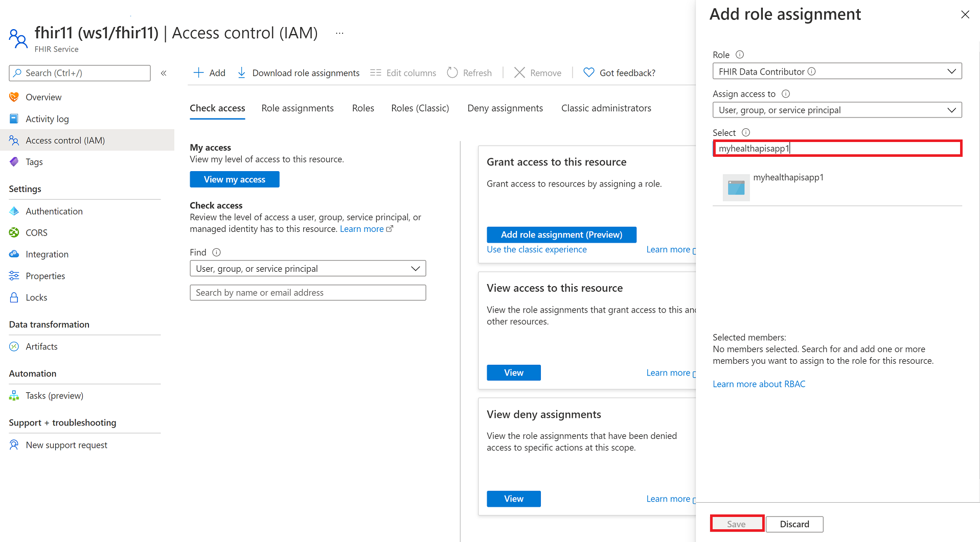The width and height of the screenshot is (980, 542).
Task: Click the info icon next to Select label
Action: pos(746,132)
